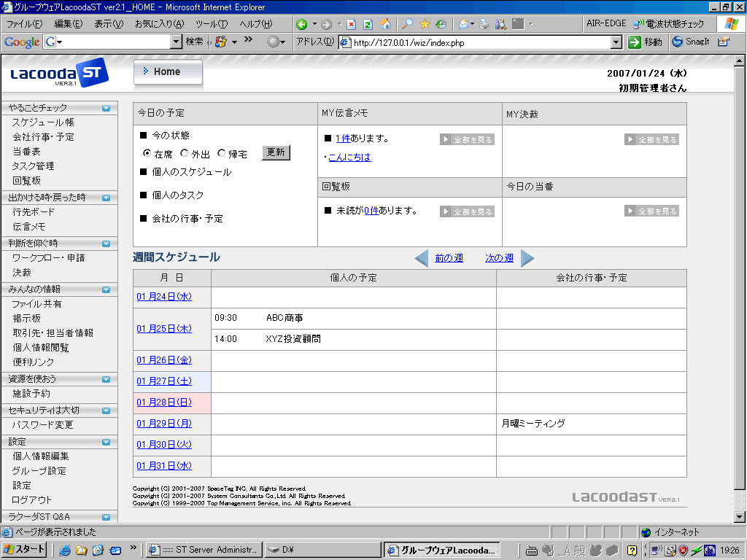The height and width of the screenshot is (560, 747).
Task: Go to next week arrow icon
Action: point(527,258)
